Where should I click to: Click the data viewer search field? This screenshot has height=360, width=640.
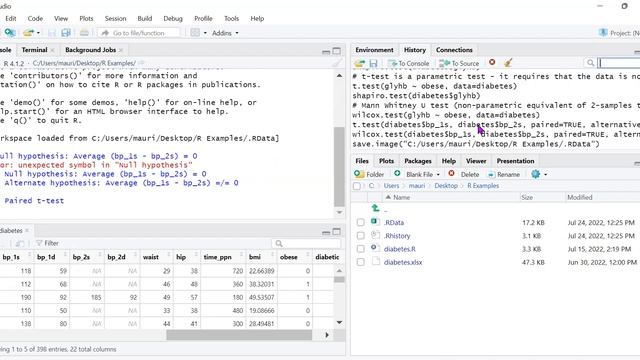(306, 244)
